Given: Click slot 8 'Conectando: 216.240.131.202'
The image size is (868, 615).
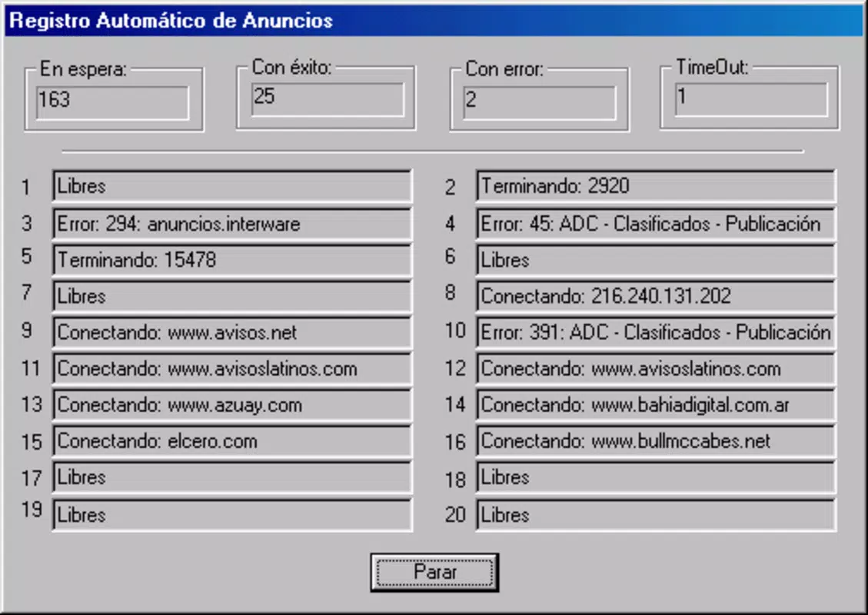Looking at the screenshot, I should coord(656,296).
